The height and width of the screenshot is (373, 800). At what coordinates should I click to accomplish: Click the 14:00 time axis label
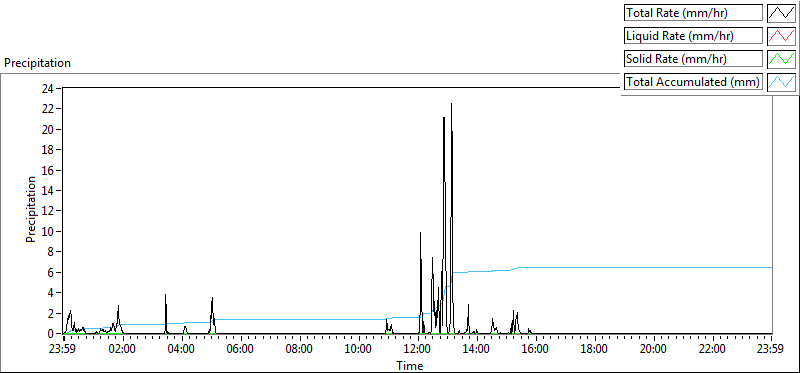[x=477, y=350]
